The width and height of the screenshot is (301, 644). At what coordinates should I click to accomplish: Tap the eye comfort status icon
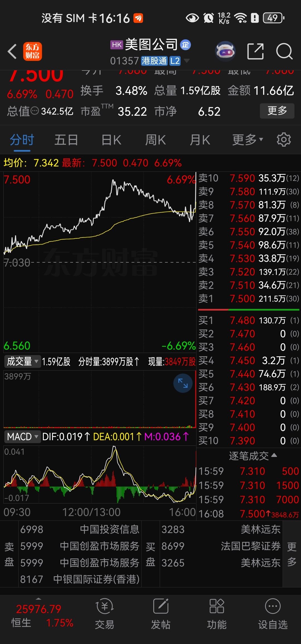pos(192,18)
